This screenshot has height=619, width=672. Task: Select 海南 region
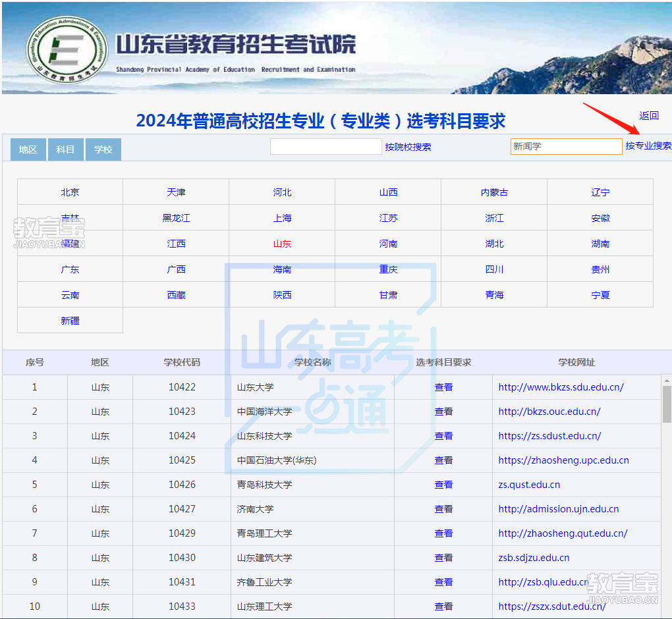[x=282, y=269]
